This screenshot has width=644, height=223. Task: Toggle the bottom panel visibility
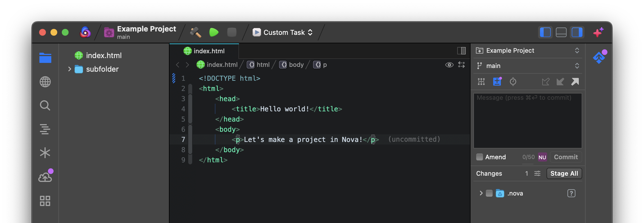click(561, 32)
